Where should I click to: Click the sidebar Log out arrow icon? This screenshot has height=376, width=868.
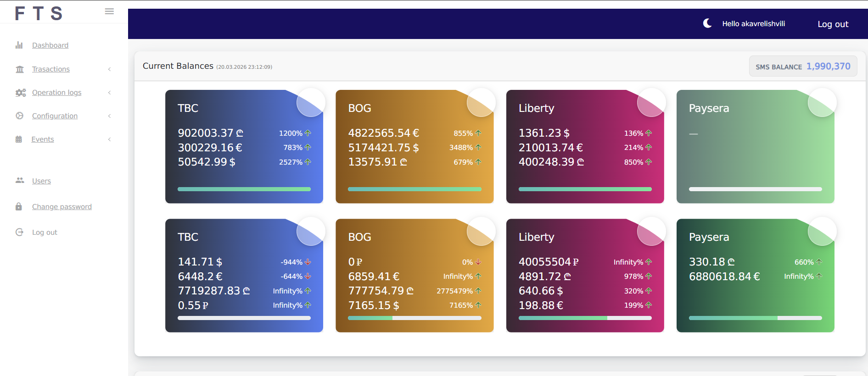[19, 232]
